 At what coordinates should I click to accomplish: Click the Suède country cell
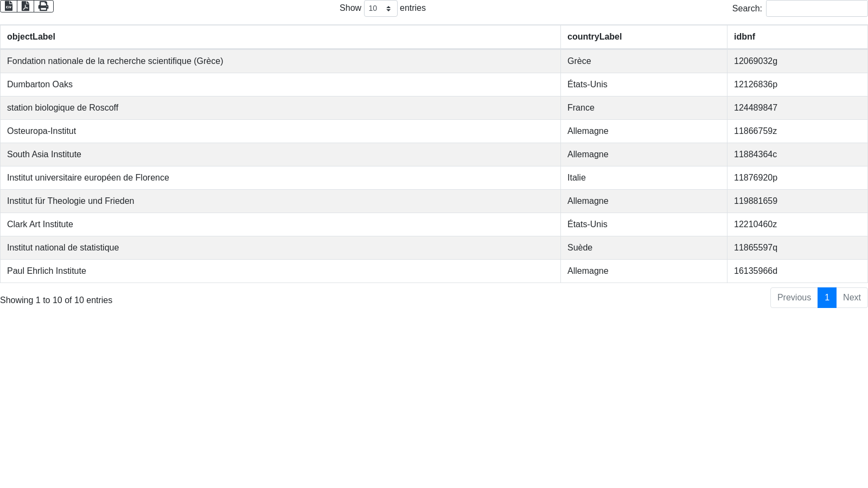[644, 248]
